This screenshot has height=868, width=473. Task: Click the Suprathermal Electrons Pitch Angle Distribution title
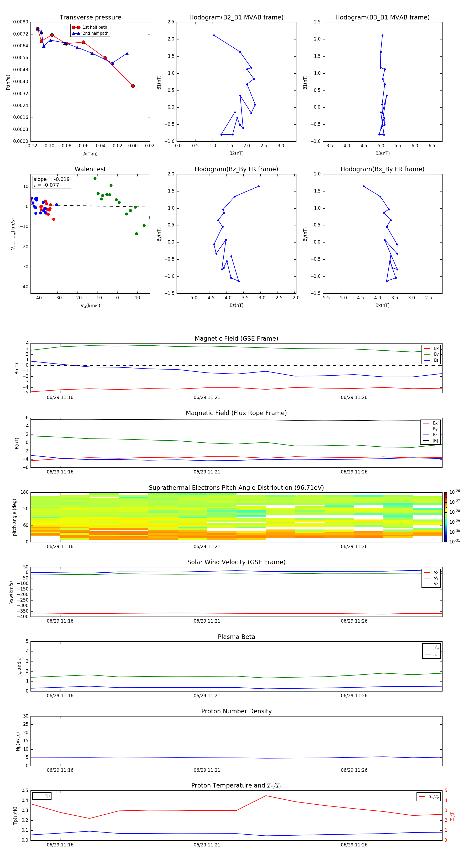236,488
